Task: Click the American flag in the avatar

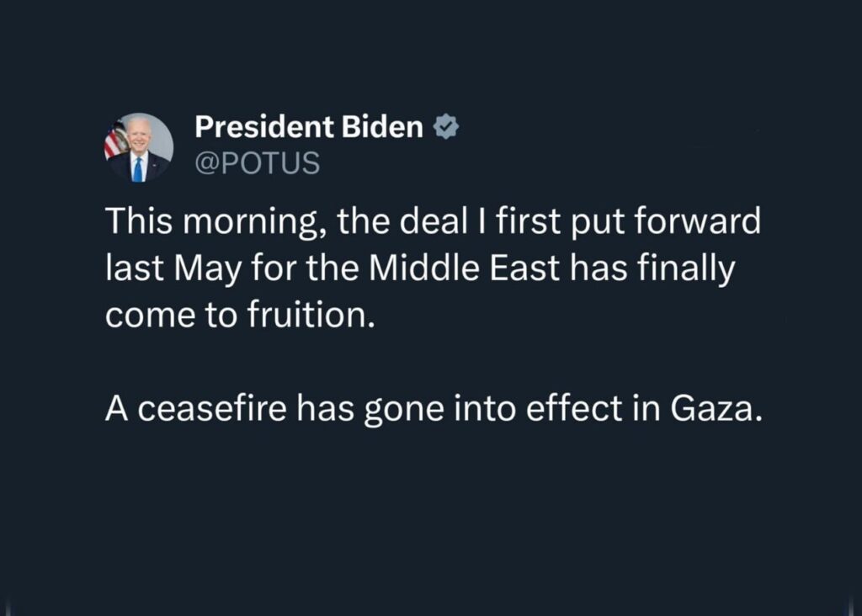Action: (x=115, y=141)
